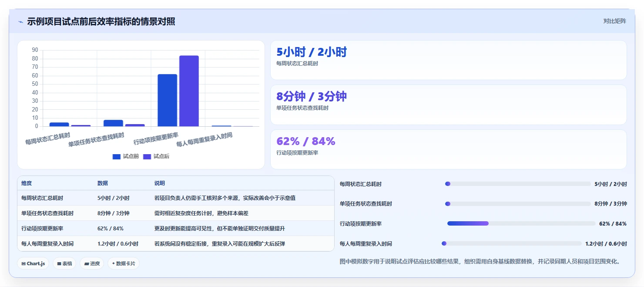The width and height of the screenshot is (644, 287).
Task: Click note starting 若系统间没有稳定衔接
Action: point(220,244)
